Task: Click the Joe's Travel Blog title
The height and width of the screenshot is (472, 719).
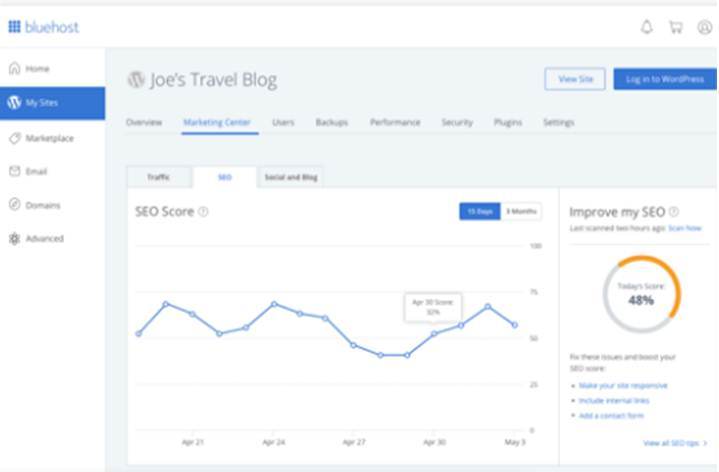Action: coord(213,80)
